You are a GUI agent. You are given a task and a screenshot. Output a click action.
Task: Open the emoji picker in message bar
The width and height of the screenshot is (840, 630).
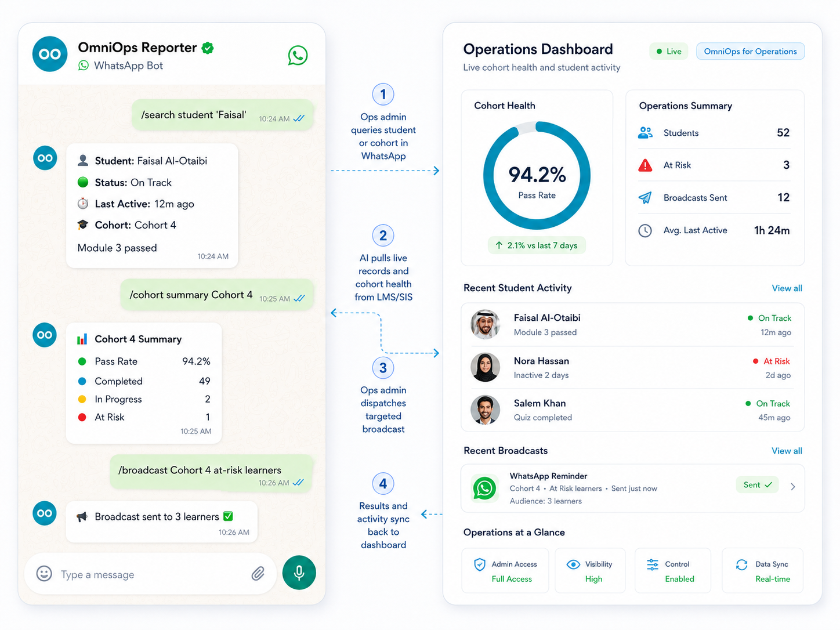(44, 574)
